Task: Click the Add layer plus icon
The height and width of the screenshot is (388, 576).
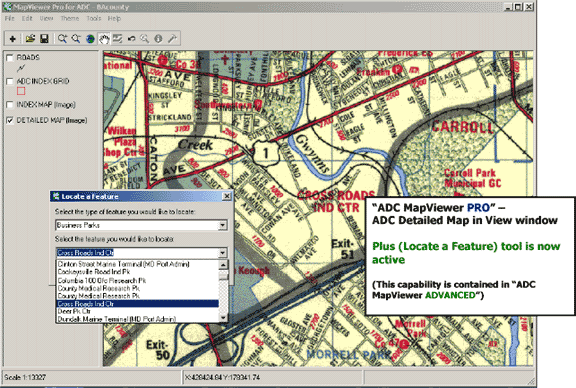Action: pyautogui.click(x=12, y=39)
